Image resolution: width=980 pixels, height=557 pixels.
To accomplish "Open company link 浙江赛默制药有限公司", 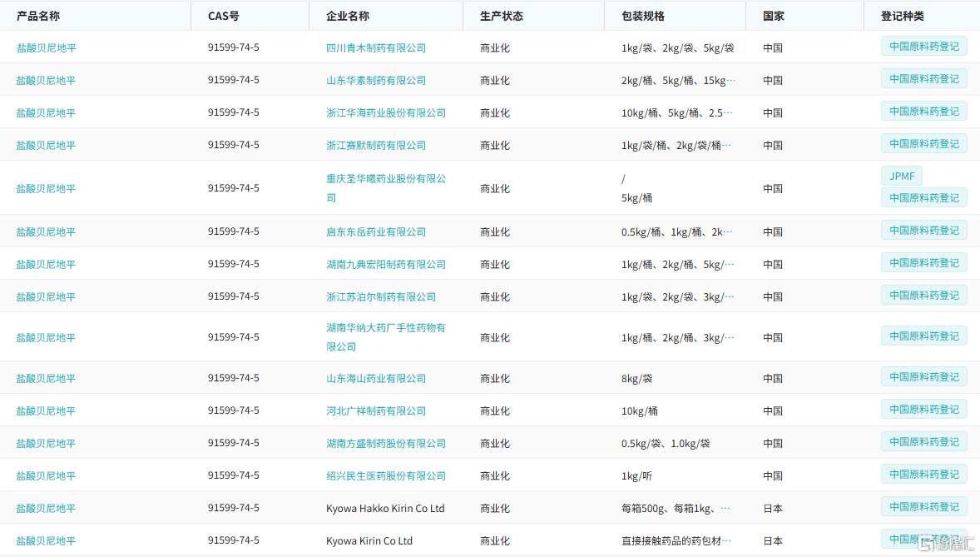I will coord(376,146).
